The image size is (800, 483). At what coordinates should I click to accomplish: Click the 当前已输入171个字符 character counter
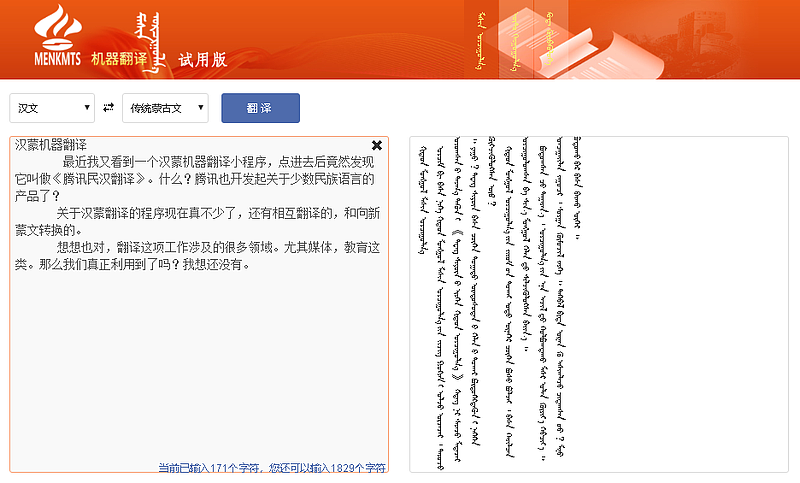(272, 467)
